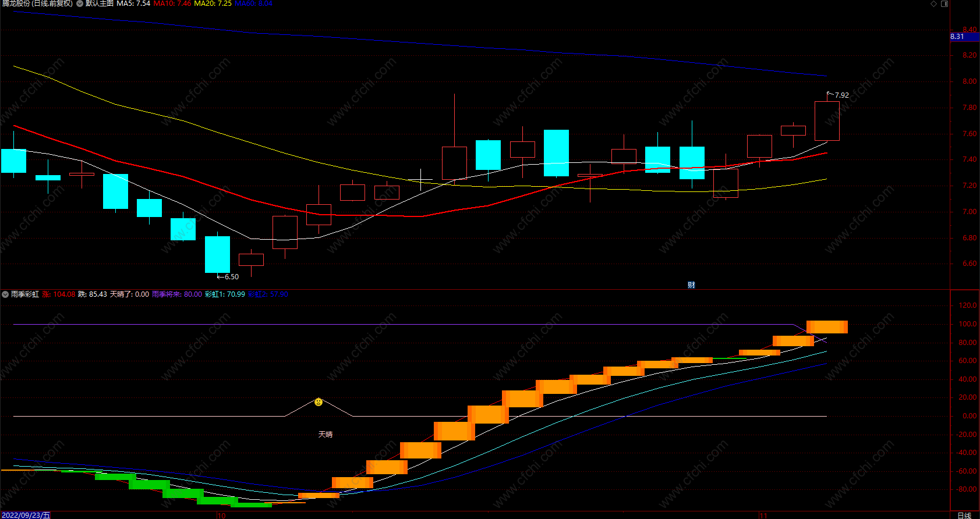Click the last candlestick near 7.92
Image resolution: width=980 pixels, height=519 pixels.
827,121
